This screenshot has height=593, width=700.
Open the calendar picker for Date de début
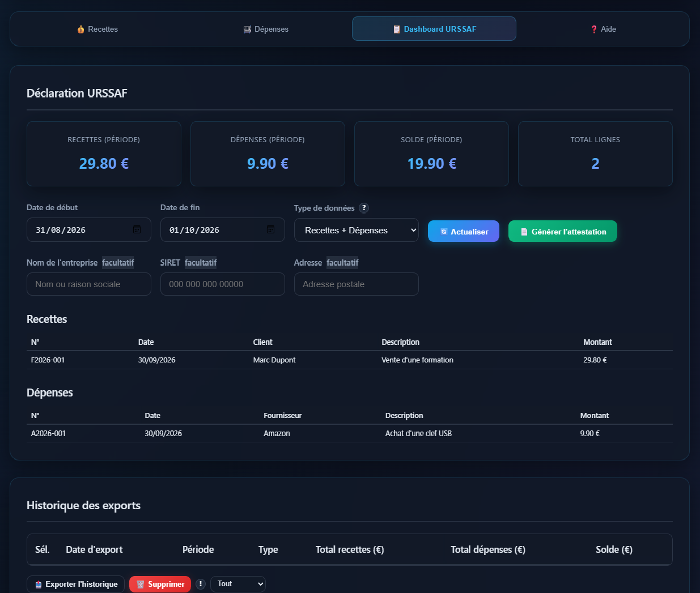click(137, 229)
